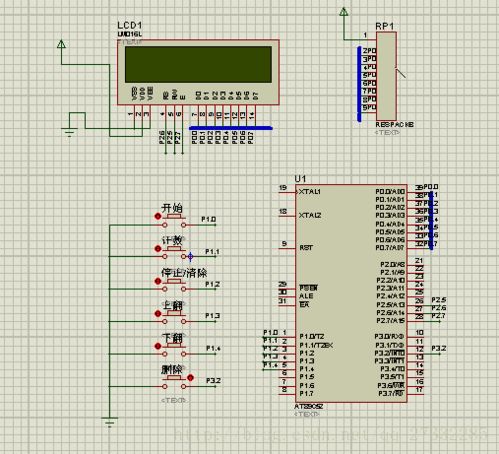Click the ground symbol below the buttons
The image size is (499, 454).
tap(109, 422)
